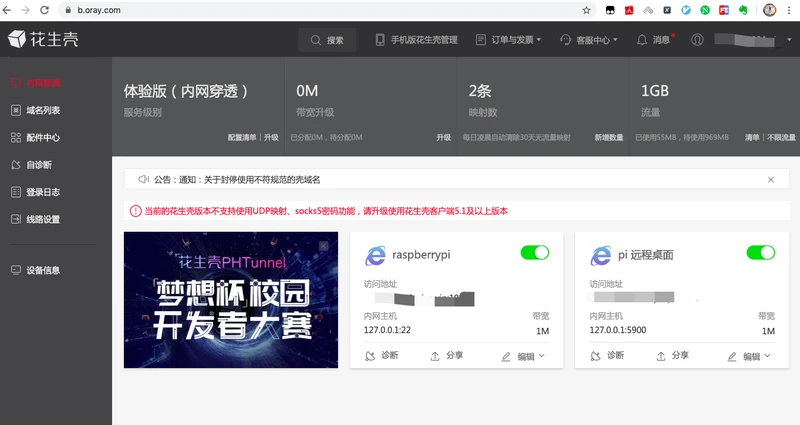Click the raspberrypi card title
Screen dimensions: 800x425
tap(421, 255)
